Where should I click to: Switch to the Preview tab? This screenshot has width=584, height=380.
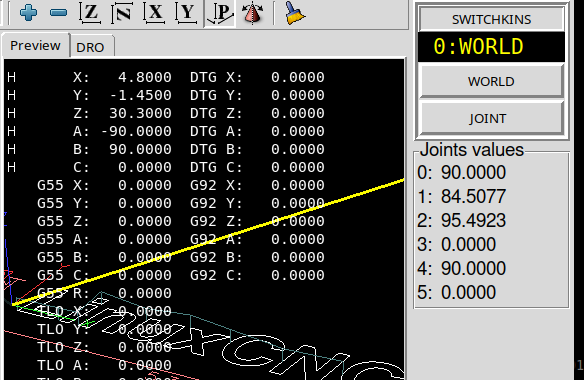(35, 45)
